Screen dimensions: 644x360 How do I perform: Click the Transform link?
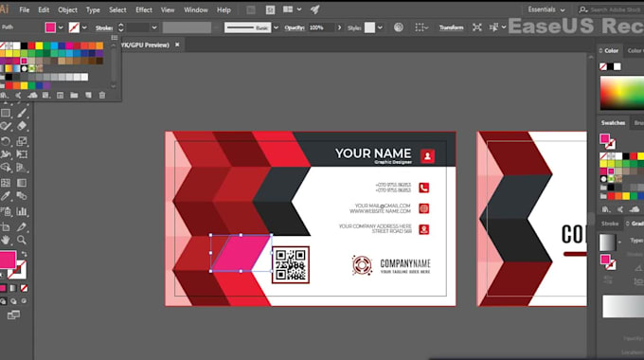451,27
